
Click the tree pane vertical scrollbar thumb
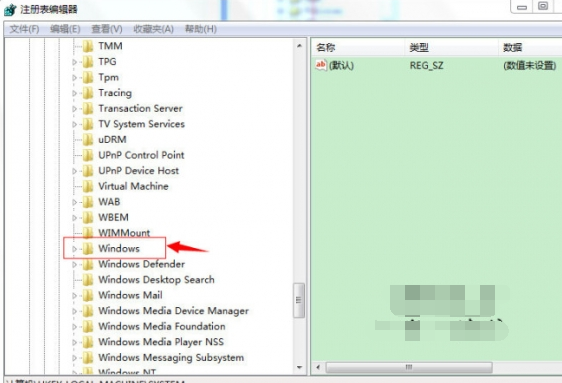click(x=299, y=300)
